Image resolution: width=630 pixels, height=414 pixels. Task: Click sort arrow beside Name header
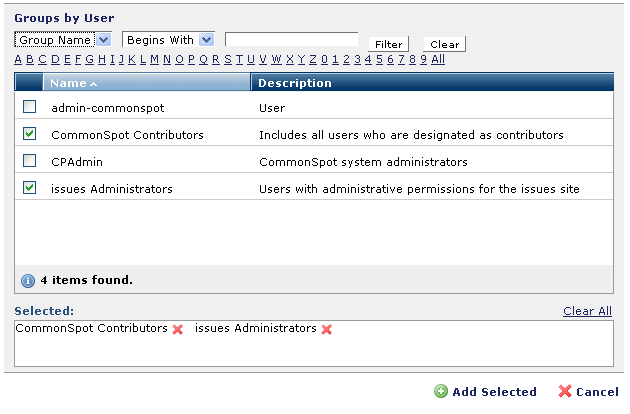(94, 84)
